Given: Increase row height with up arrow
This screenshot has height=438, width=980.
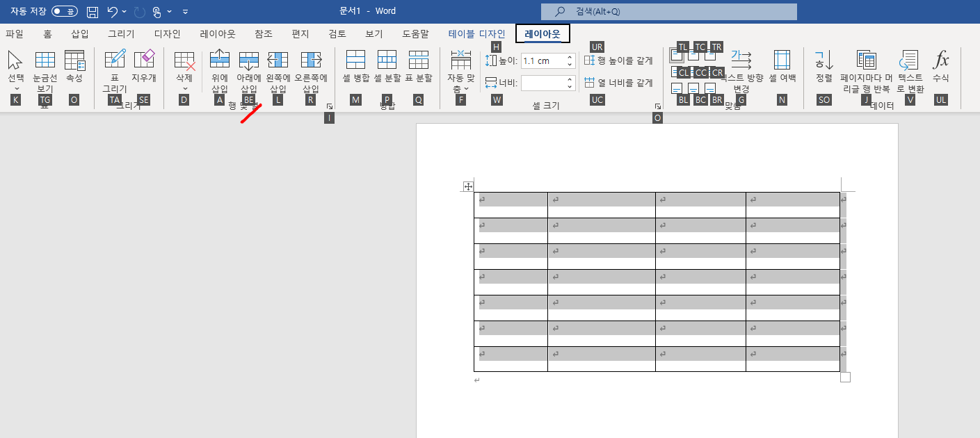Looking at the screenshot, I should pos(570,57).
